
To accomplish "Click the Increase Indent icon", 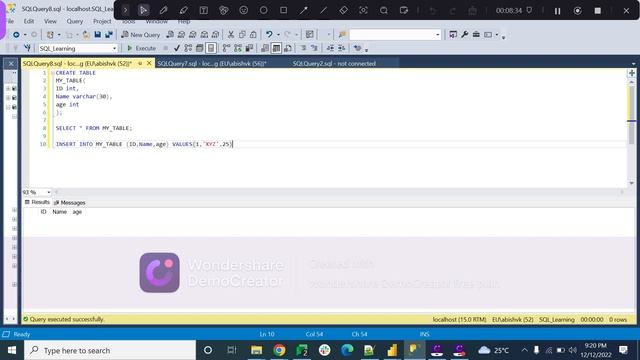I will (x=342, y=48).
